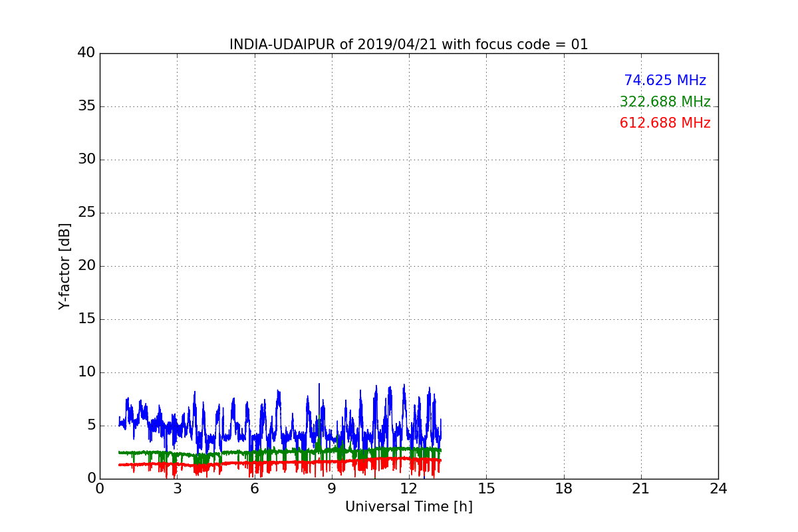Click the x-axis tick label 18
The width and height of the screenshot is (798, 532).
point(564,489)
